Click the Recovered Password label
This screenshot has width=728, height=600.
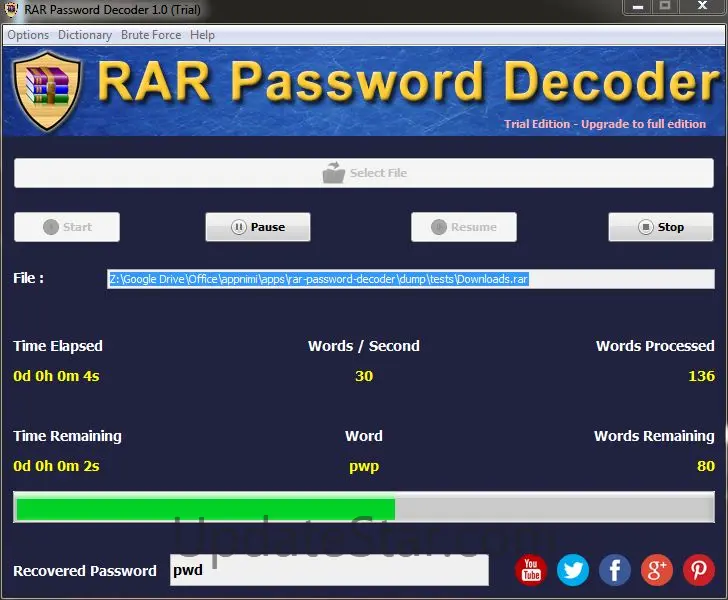click(x=84, y=571)
